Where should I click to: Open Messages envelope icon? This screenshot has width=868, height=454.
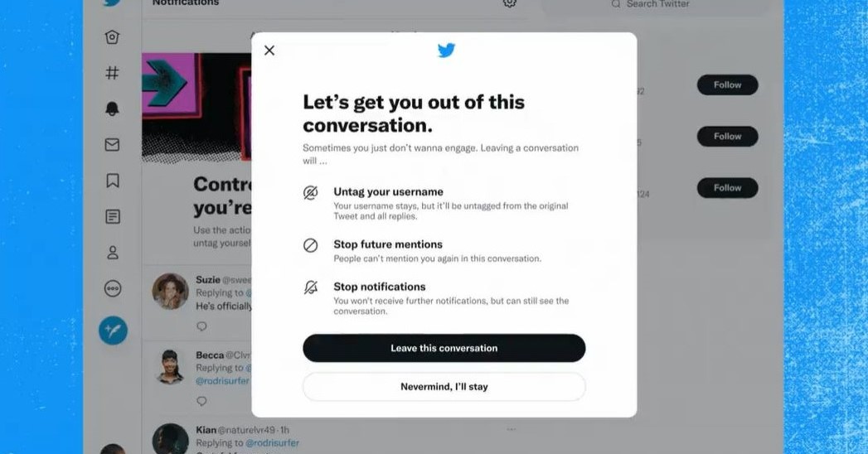tap(113, 145)
